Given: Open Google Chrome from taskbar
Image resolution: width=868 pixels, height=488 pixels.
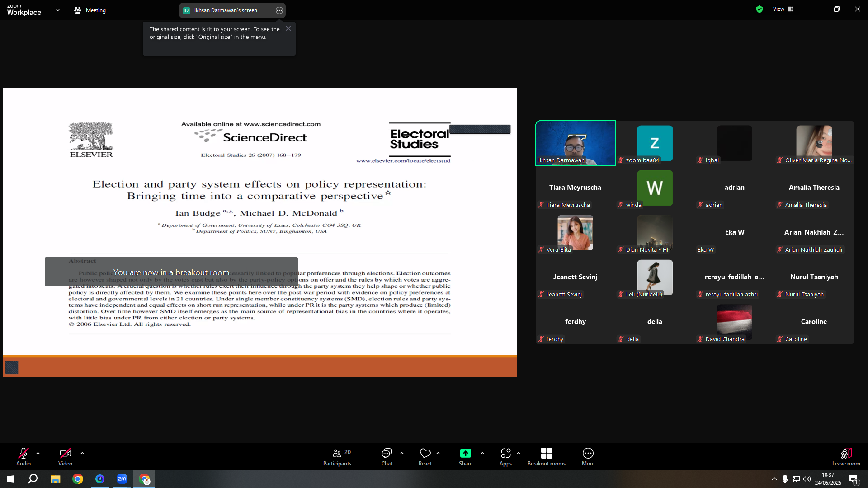Looking at the screenshot, I should (x=78, y=479).
